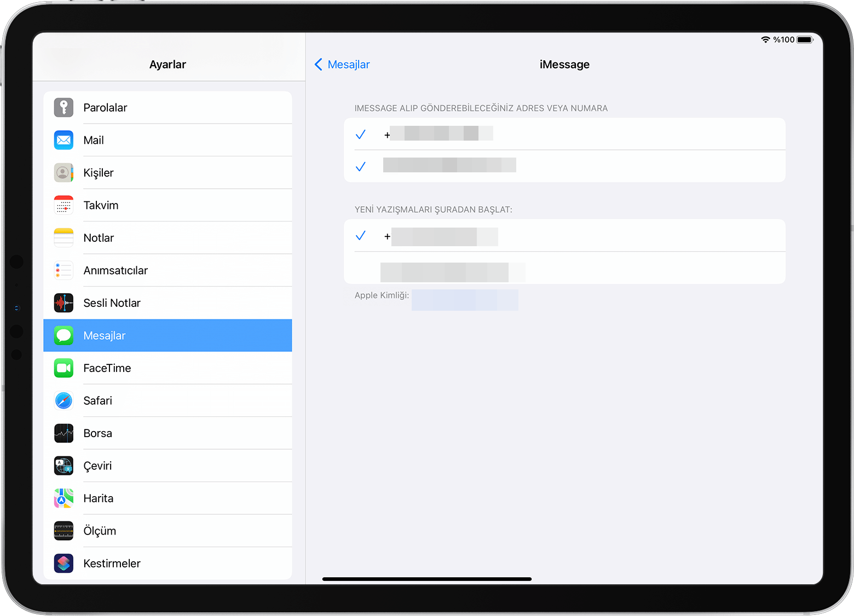Select the Safari row label
The image size is (854, 616).
click(98, 400)
